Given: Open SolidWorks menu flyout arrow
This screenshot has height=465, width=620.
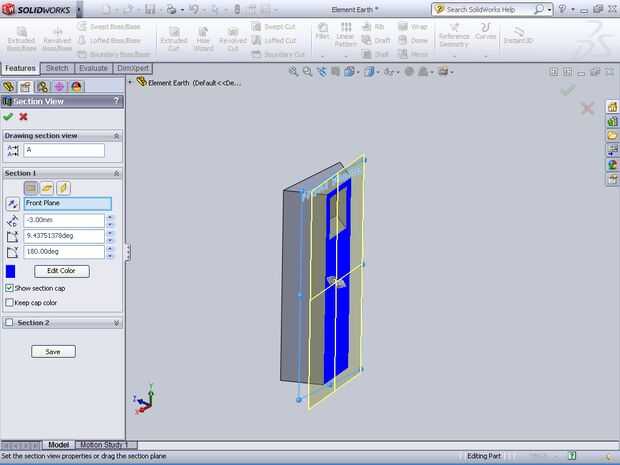Looking at the screenshot, I should [79, 9].
